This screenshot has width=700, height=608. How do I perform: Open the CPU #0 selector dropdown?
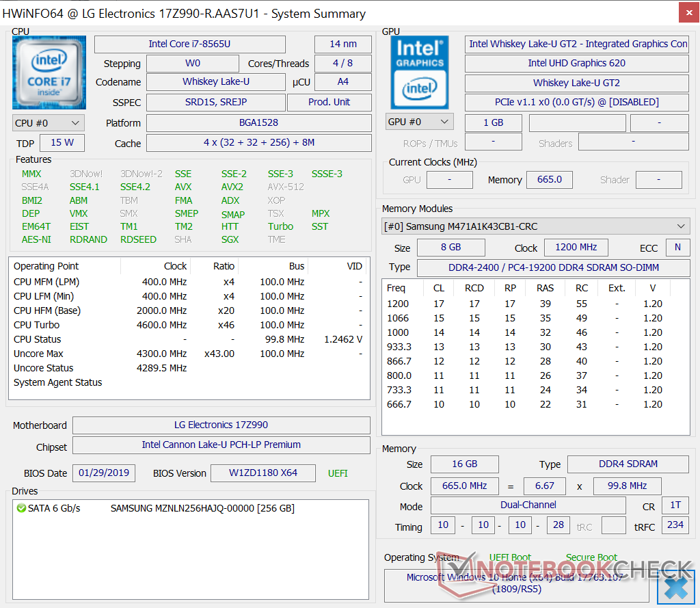tap(49, 123)
